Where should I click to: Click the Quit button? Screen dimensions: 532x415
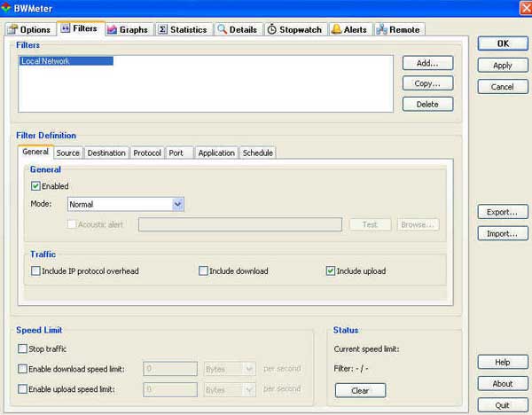503,405
